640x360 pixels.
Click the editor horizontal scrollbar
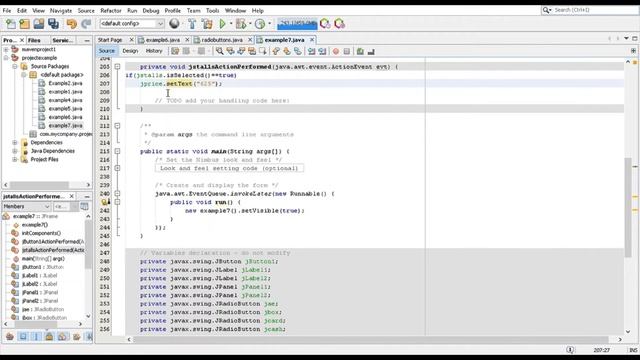(x=371, y=339)
